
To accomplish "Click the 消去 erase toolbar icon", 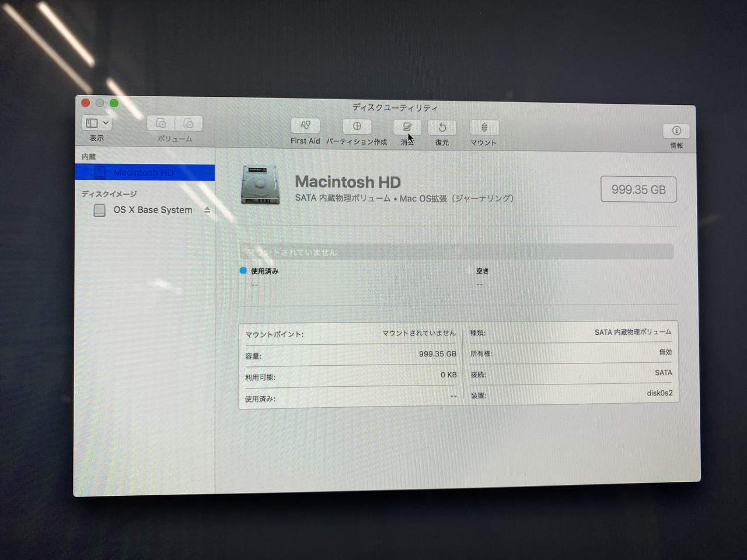I will [x=407, y=127].
